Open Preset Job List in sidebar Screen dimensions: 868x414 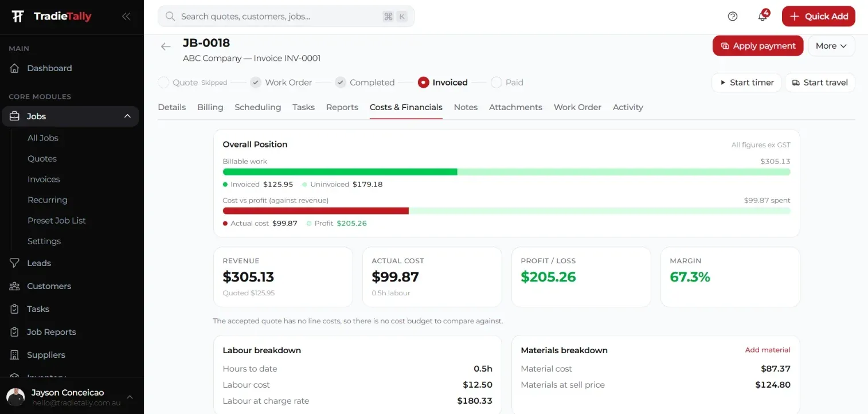tap(57, 221)
